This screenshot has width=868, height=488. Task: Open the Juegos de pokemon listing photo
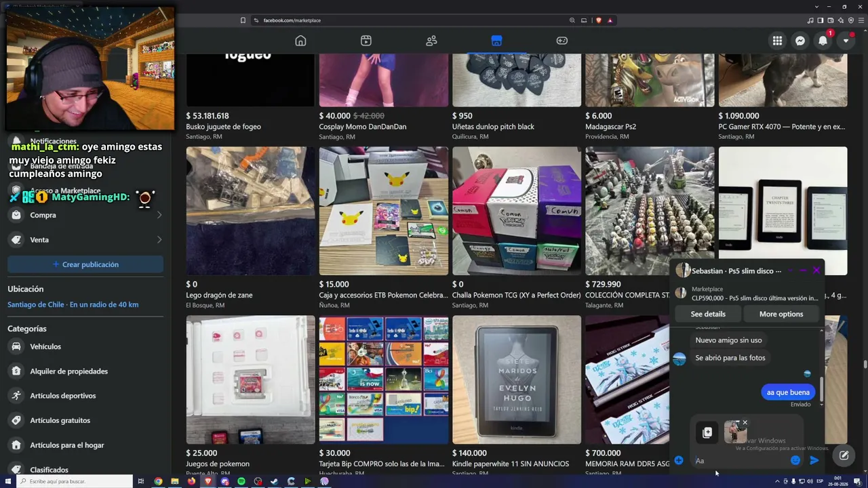click(x=250, y=380)
